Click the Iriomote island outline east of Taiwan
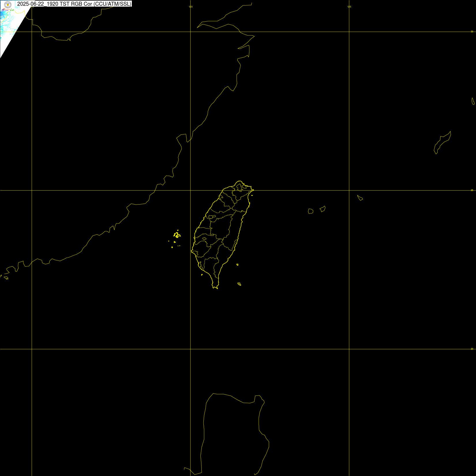476x476 pixels. click(311, 211)
